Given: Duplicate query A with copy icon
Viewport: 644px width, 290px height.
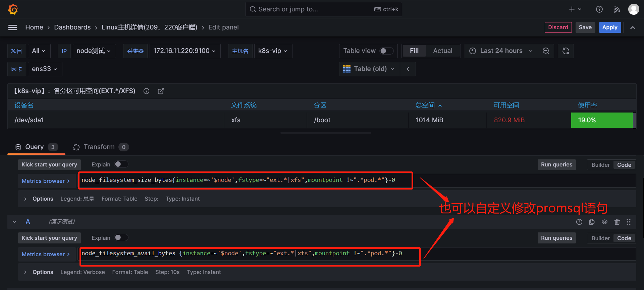Looking at the screenshot, I should pyautogui.click(x=592, y=222).
